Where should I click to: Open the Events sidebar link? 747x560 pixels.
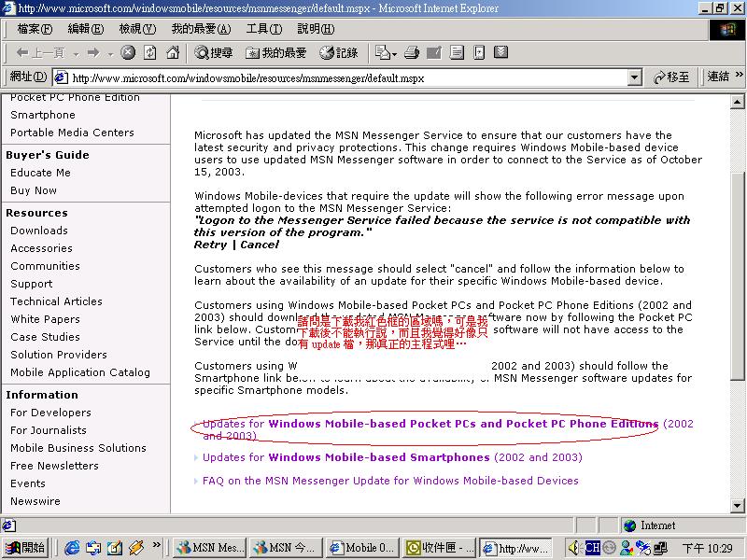click(28, 483)
